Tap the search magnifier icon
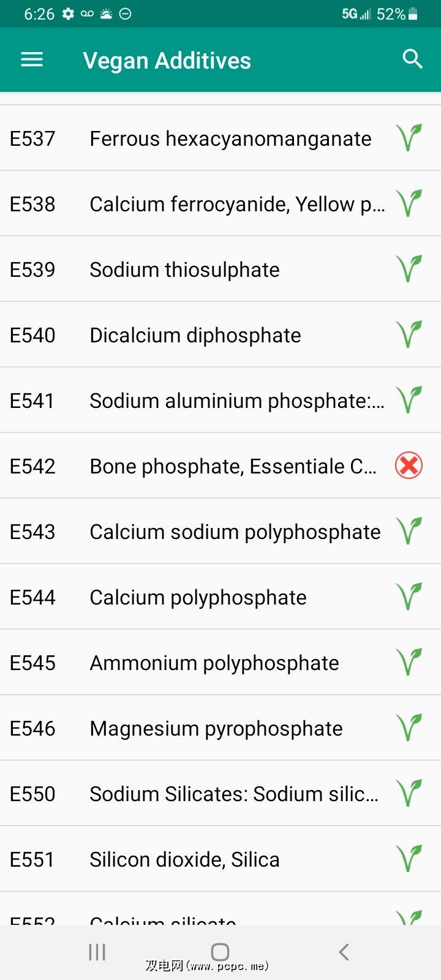The height and width of the screenshot is (980, 441). click(x=412, y=59)
